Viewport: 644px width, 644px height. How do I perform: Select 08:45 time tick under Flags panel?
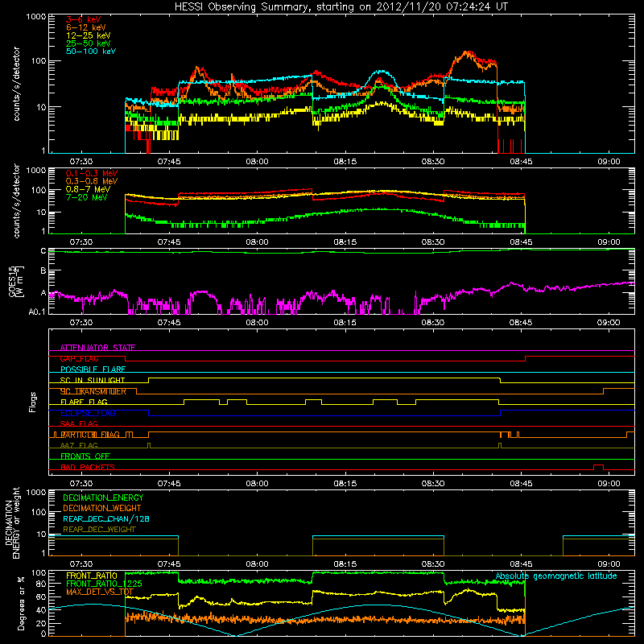pyautogui.click(x=521, y=484)
